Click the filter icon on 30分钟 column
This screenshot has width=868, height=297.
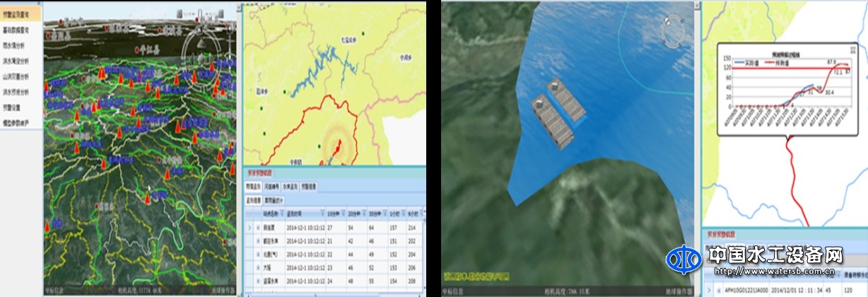(386, 214)
